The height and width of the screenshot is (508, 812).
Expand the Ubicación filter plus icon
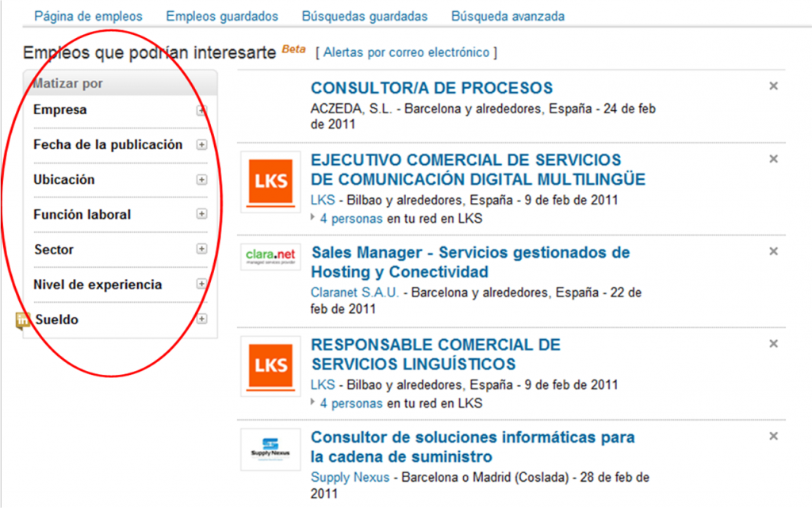click(x=202, y=180)
